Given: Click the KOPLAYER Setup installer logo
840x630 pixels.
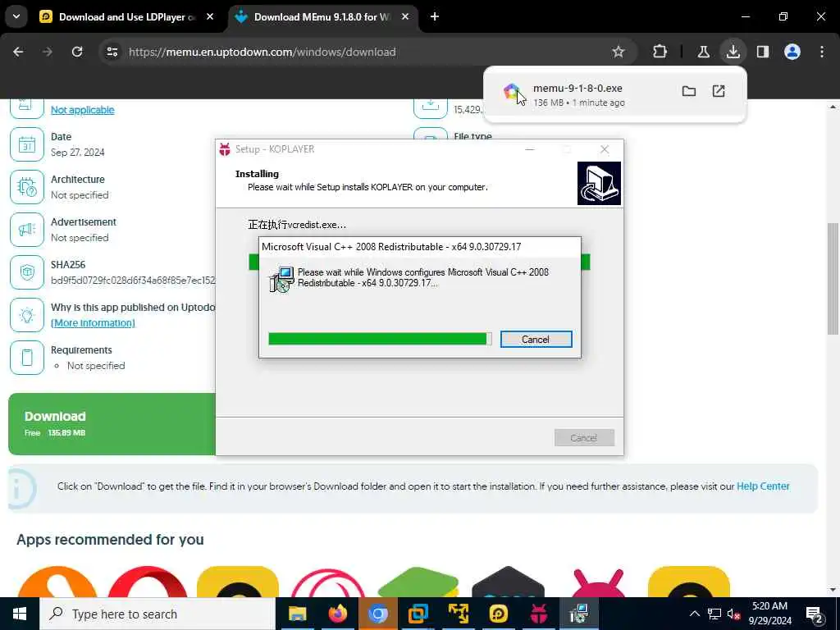Looking at the screenshot, I should pos(599,183).
